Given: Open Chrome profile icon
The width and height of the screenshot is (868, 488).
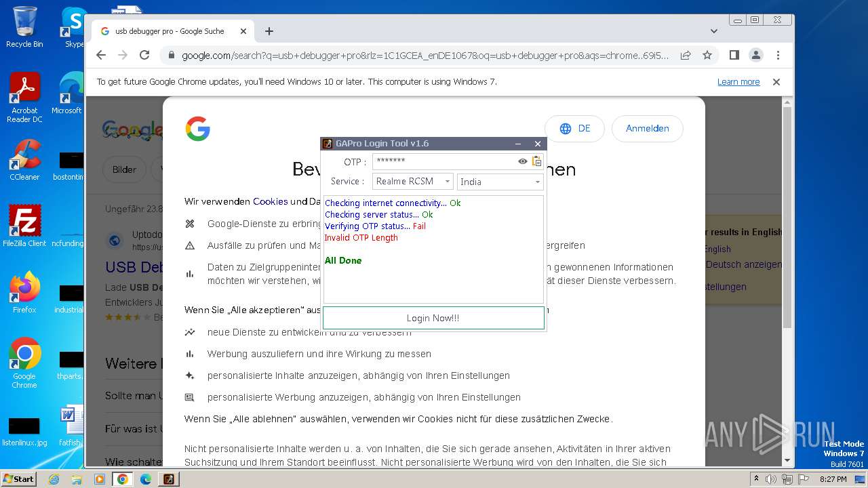Looking at the screenshot, I should [x=756, y=55].
